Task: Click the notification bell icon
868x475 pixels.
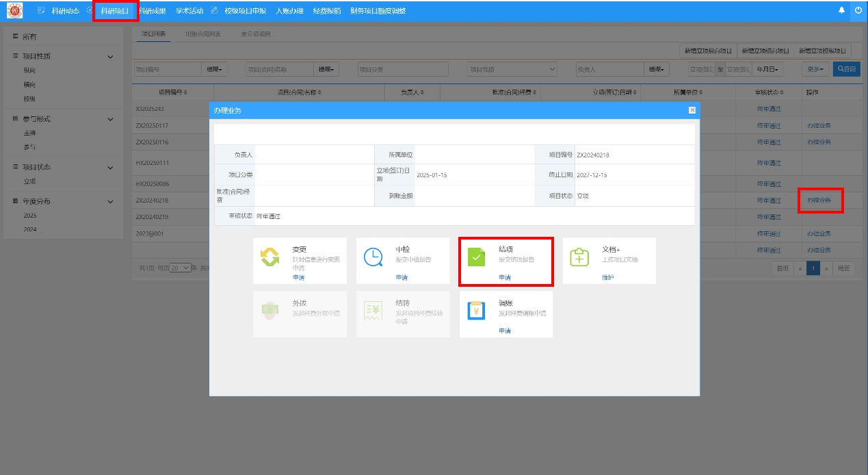Action: point(841,10)
